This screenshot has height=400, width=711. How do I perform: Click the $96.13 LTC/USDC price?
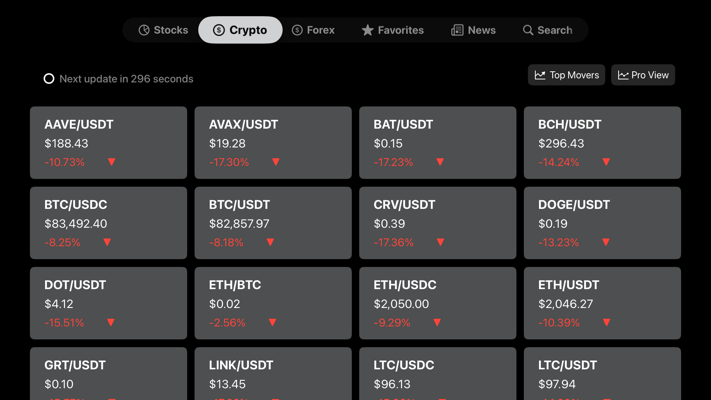coord(392,384)
